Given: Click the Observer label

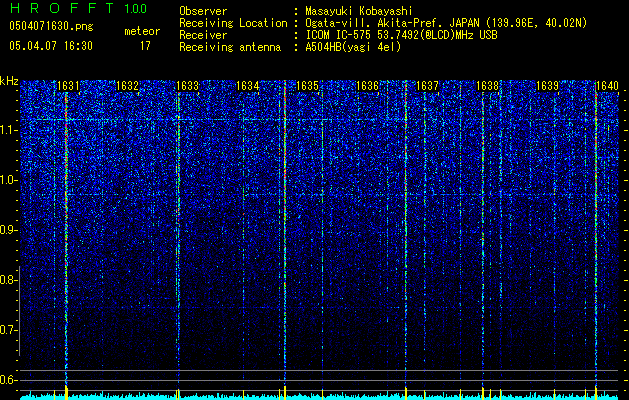Looking at the screenshot, I should [203, 11].
